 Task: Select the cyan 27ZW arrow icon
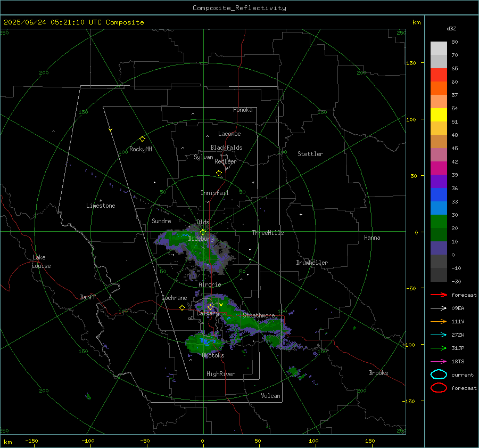click(439, 335)
